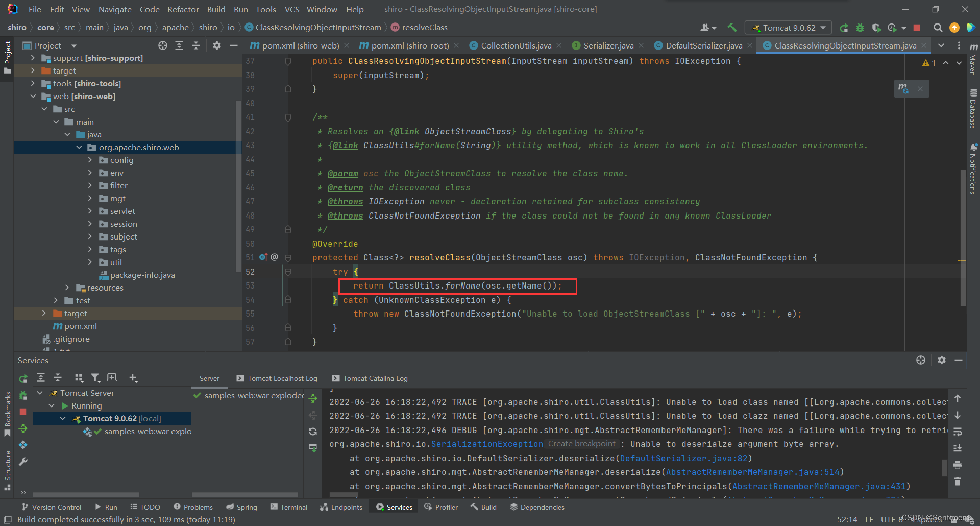Toggle override gutter marker on line 51
The image size is (980, 526).
pyautogui.click(x=263, y=257)
